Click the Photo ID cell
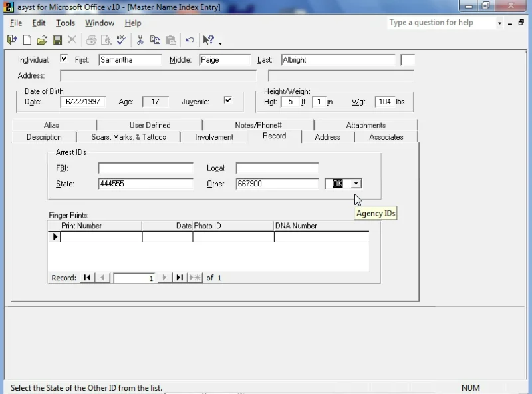 pyautogui.click(x=233, y=237)
